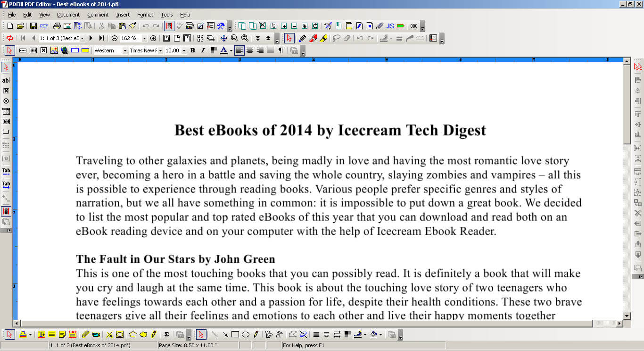The image size is (644, 351).
Task: Expand the stamp tool dropdown arrow
Action: [x=31, y=335]
